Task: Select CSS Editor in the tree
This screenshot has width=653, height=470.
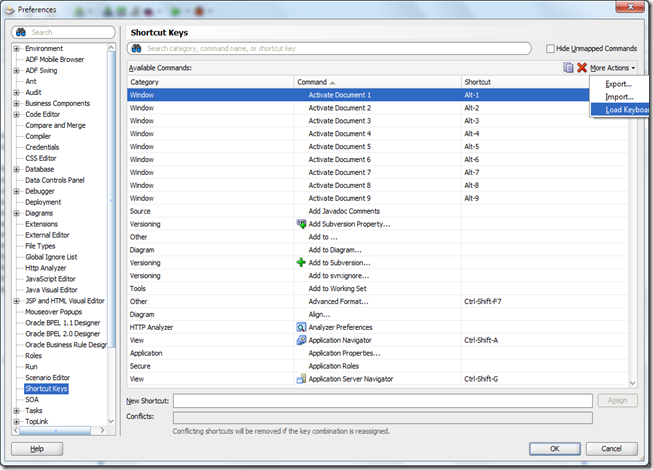Action: click(x=41, y=158)
